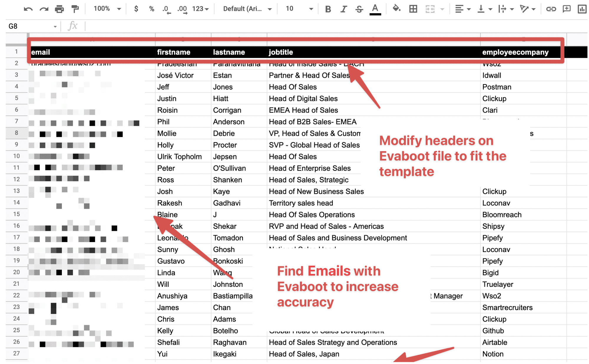Increase decimal places
This screenshot has width=589, height=364.
coord(182,9)
